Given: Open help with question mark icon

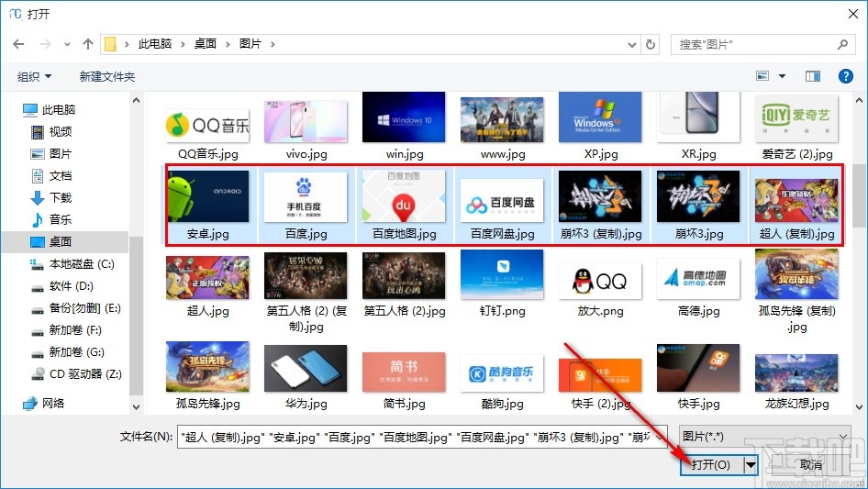Looking at the screenshot, I should [846, 76].
